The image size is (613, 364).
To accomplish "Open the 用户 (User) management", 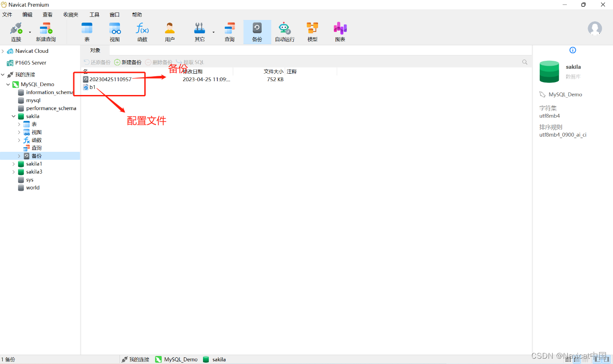I will tap(170, 32).
